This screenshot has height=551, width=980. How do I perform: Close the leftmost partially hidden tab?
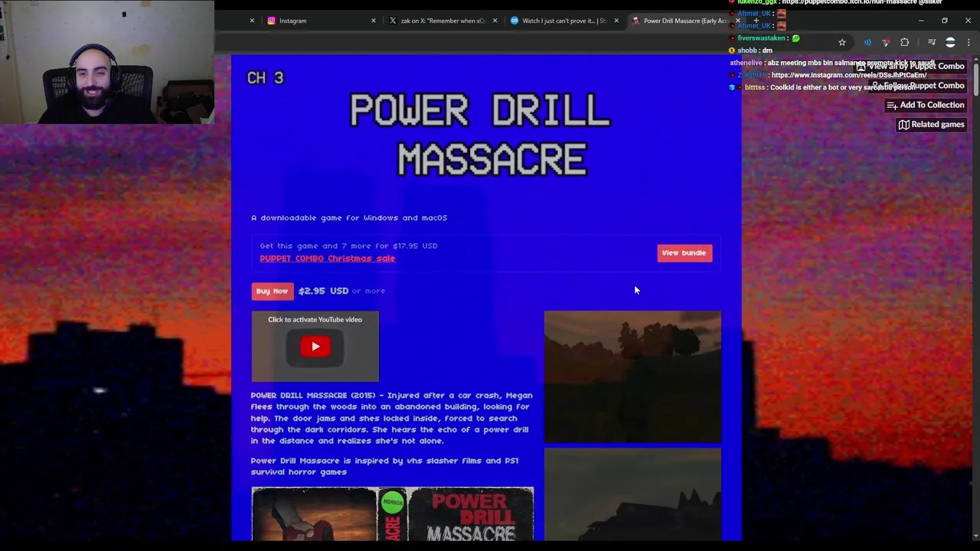pos(252,21)
